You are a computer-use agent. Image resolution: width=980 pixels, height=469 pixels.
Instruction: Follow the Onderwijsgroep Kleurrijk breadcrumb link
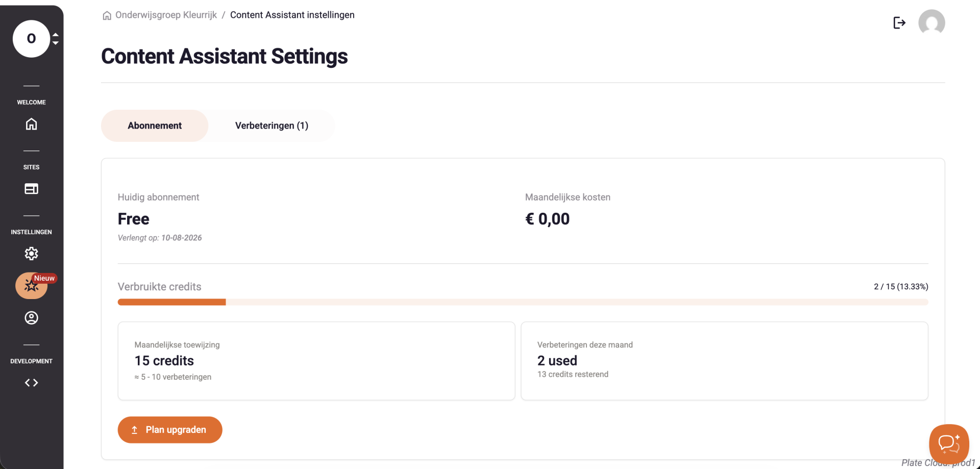166,15
